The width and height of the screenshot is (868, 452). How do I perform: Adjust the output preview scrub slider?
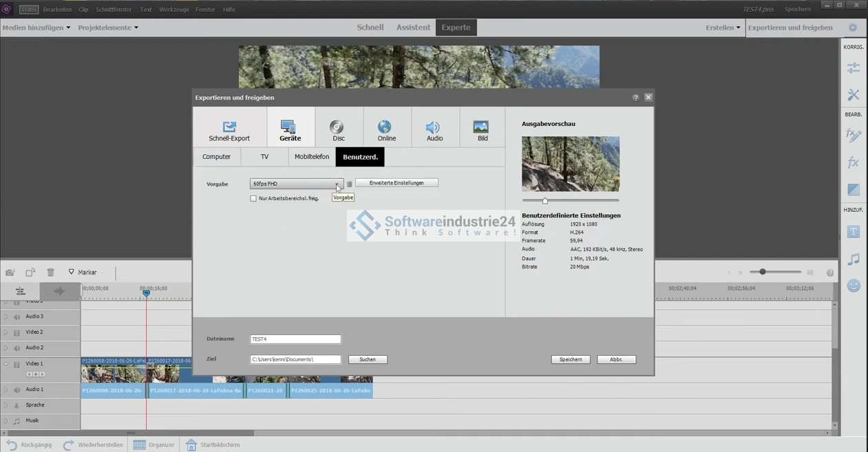pyautogui.click(x=545, y=201)
